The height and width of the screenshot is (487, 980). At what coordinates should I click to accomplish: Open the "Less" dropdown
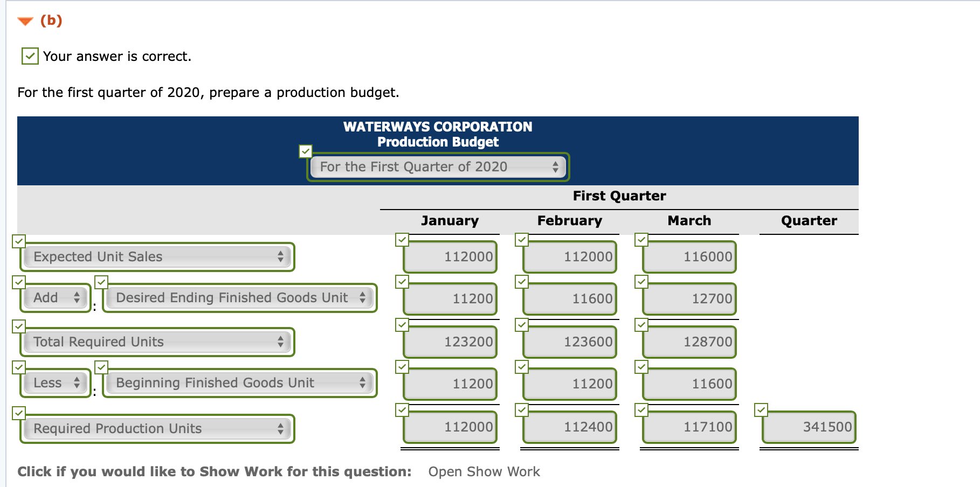click(54, 383)
